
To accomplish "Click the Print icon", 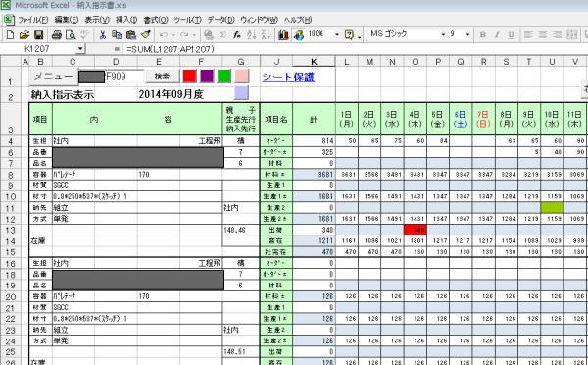I will tap(56, 35).
